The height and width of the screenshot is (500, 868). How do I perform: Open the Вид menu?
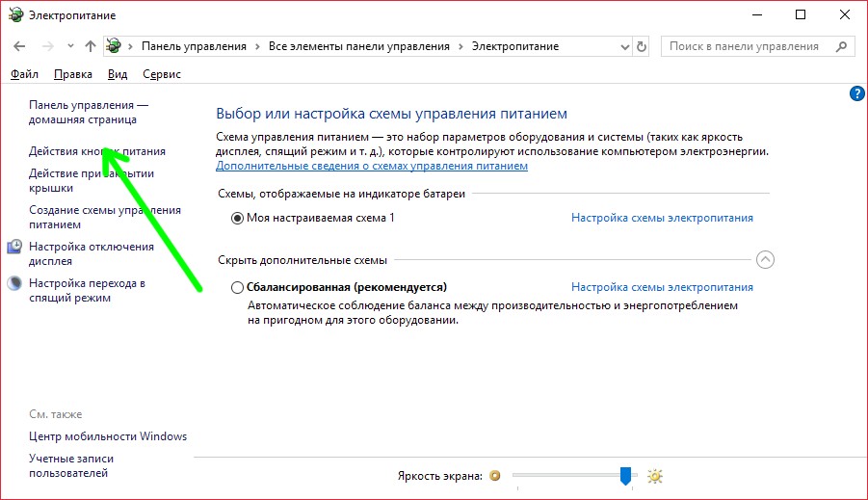118,74
